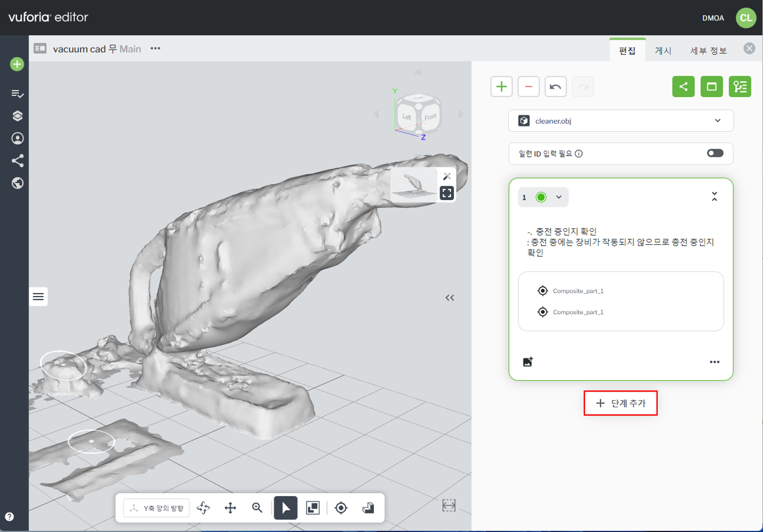Viewport: 763px width, 532px height.
Task: Click the Y축 양의 방향 orientation button
Action: [157, 508]
